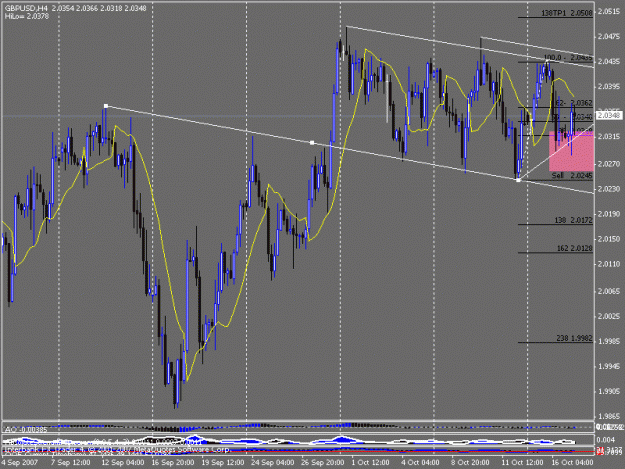This screenshot has width=625, height=469.
Task: Click the 2.0150 price axis value
Action: [609, 239]
